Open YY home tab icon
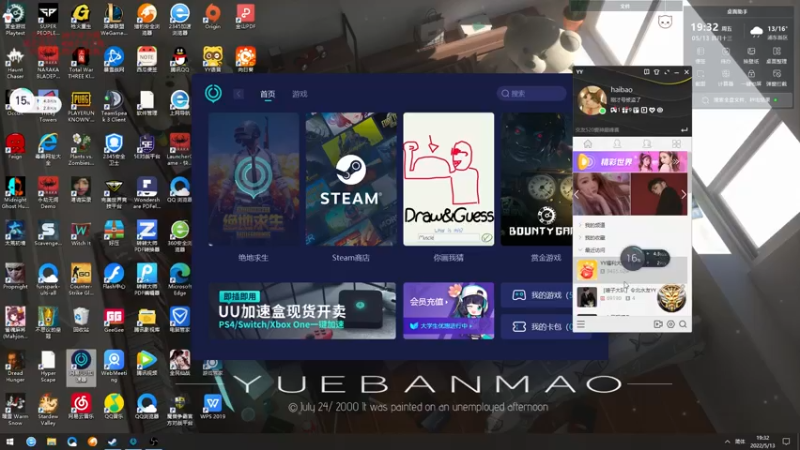This screenshot has width=800, height=450. (x=588, y=144)
